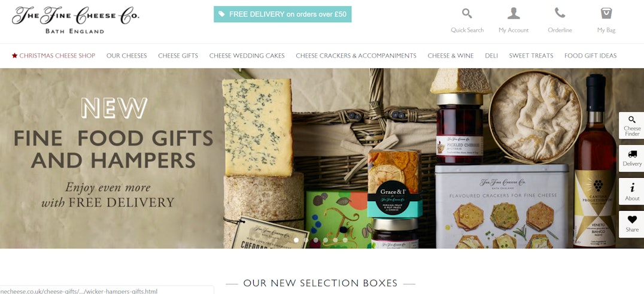Open the Our Cheeses menu item
The width and height of the screenshot is (644, 294).
point(126,56)
